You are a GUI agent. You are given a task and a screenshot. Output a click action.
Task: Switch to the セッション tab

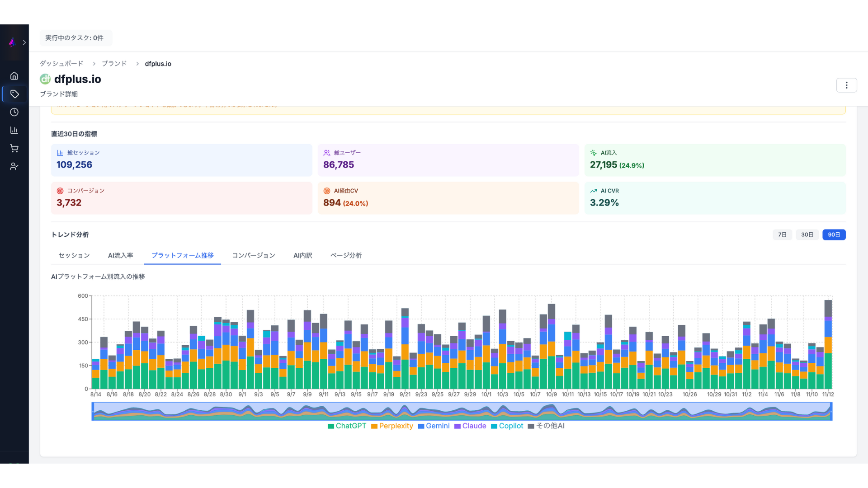pos(74,255)
